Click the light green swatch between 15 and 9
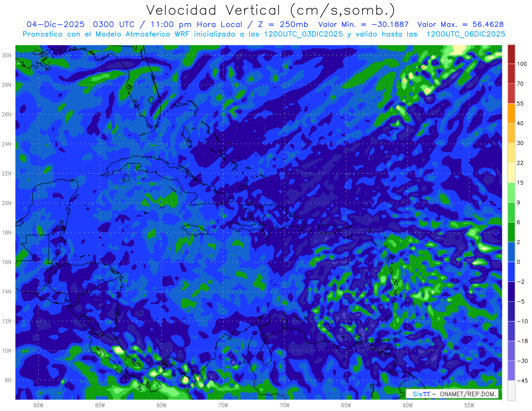 click(512, 192)
